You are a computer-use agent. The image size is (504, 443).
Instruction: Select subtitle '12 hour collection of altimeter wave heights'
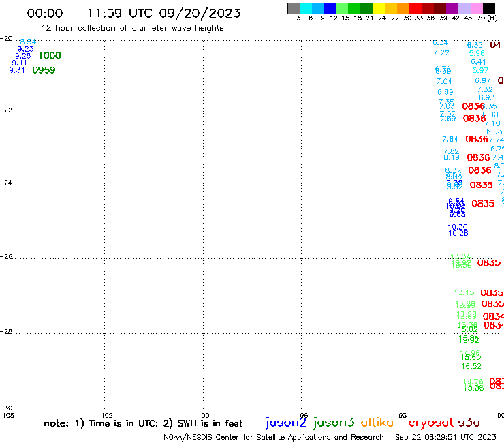tap(132, 28)
